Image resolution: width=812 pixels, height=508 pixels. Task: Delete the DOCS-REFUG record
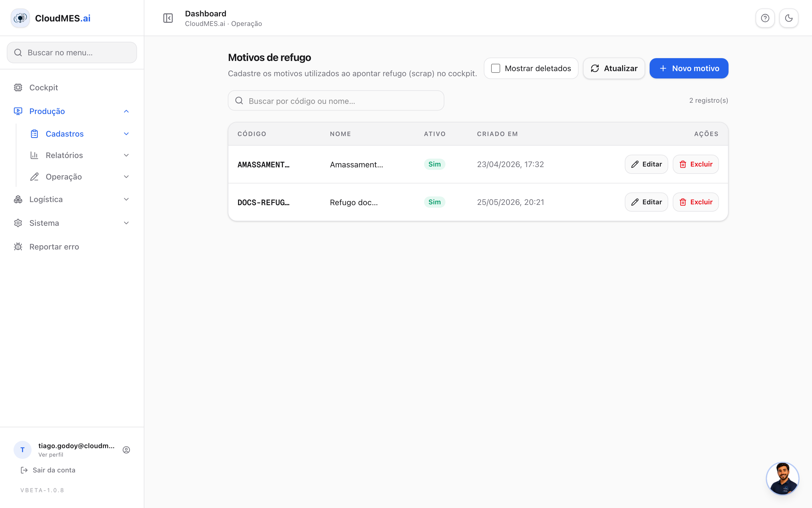696,202
